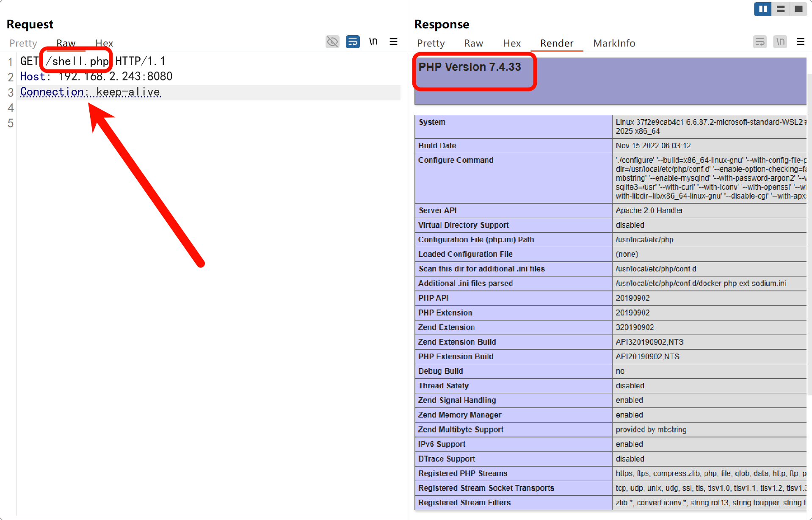Select side-by-side split layout icon
This screenshot has width=812, height=520.
[x=762, y=9]
